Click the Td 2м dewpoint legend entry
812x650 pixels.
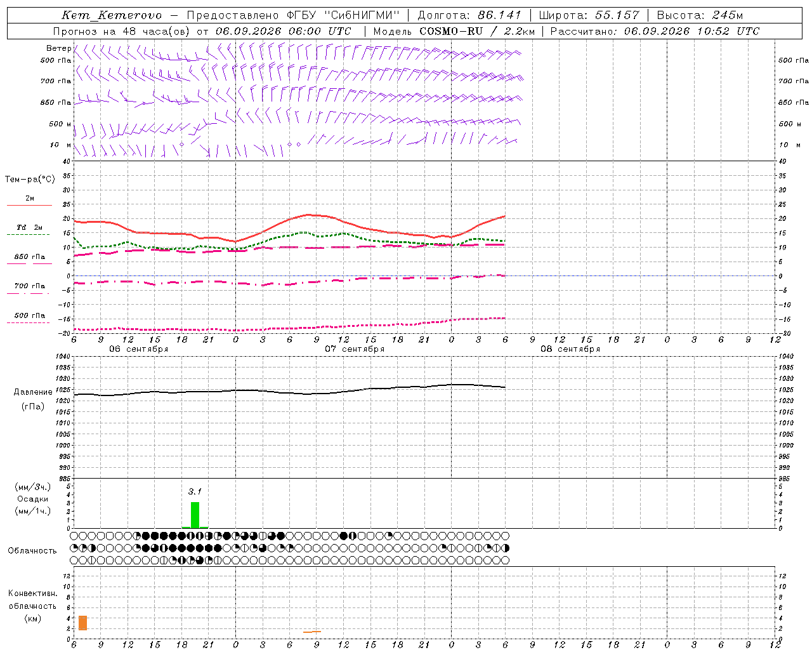pyautogui.click(x=29, y=227)
